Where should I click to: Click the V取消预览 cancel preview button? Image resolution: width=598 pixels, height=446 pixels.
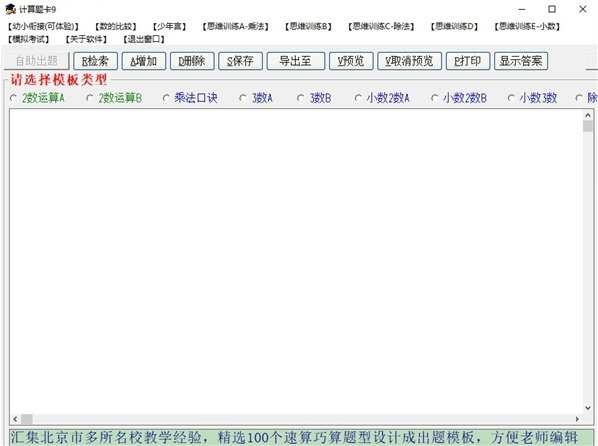click(410, 61)
